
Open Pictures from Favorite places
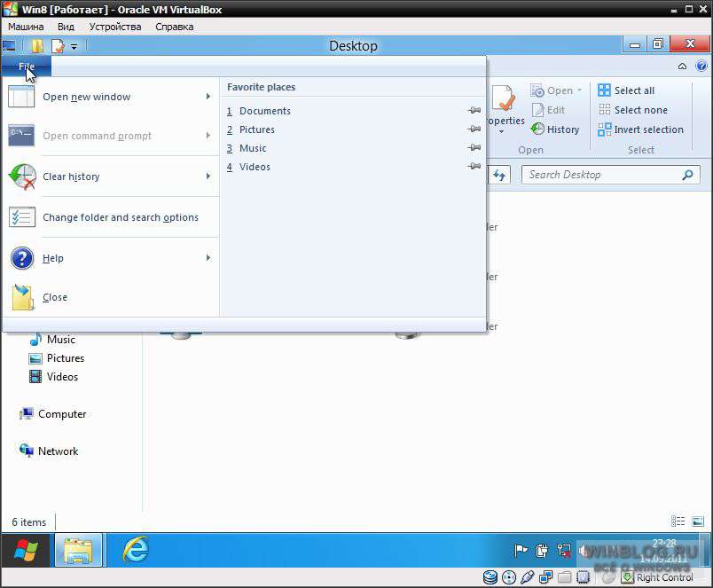tap(257, 129)
